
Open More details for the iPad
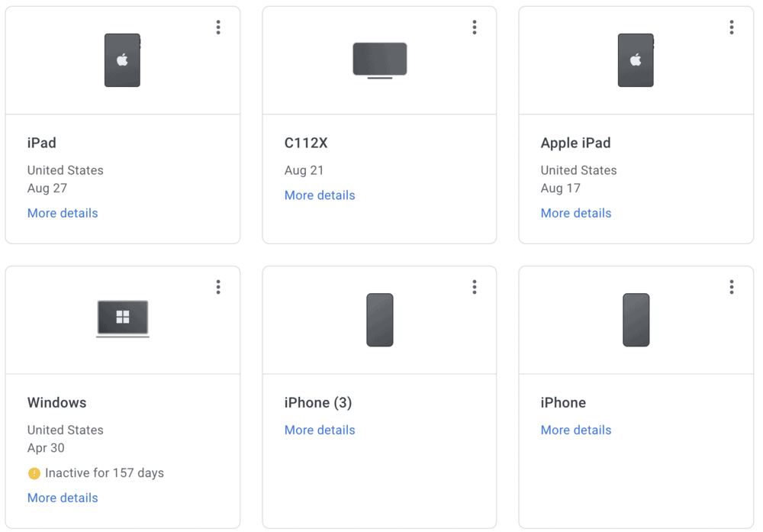[63, 213]
